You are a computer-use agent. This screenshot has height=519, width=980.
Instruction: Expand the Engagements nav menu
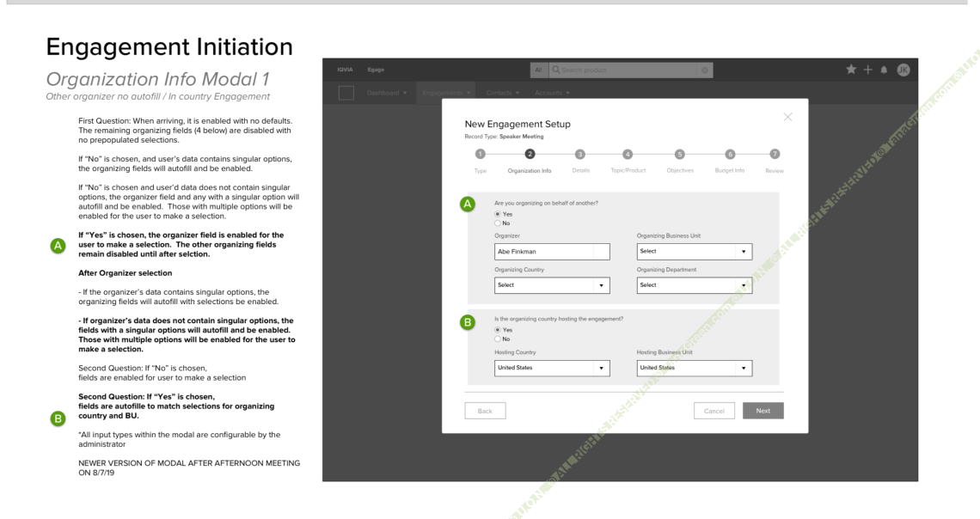[445, 93]
